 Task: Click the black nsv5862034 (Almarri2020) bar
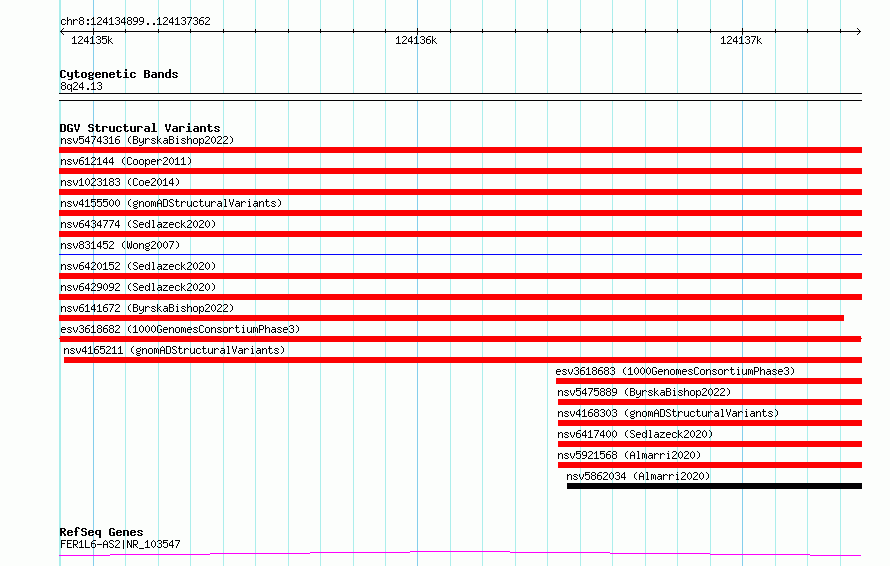pyautogui.click(x=714, y=486)
